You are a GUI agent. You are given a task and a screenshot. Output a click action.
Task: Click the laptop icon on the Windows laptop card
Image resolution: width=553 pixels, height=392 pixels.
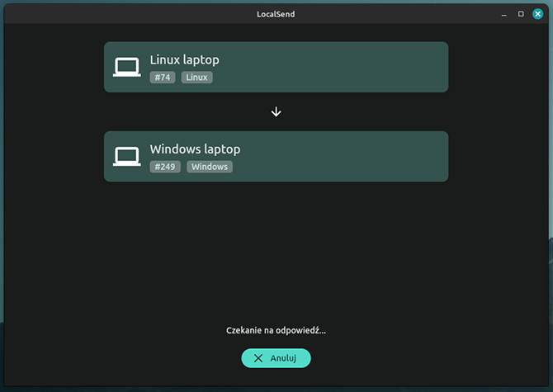tap(127, 156)
